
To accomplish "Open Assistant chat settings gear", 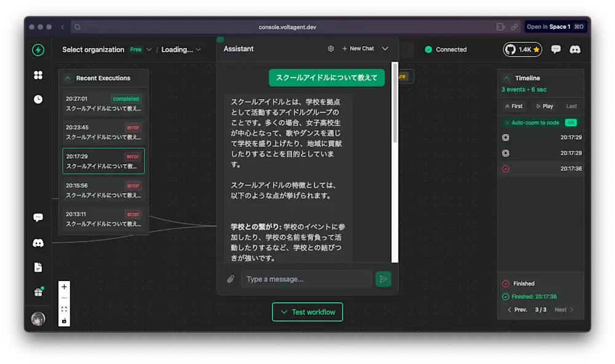I will tap(330, 49).
